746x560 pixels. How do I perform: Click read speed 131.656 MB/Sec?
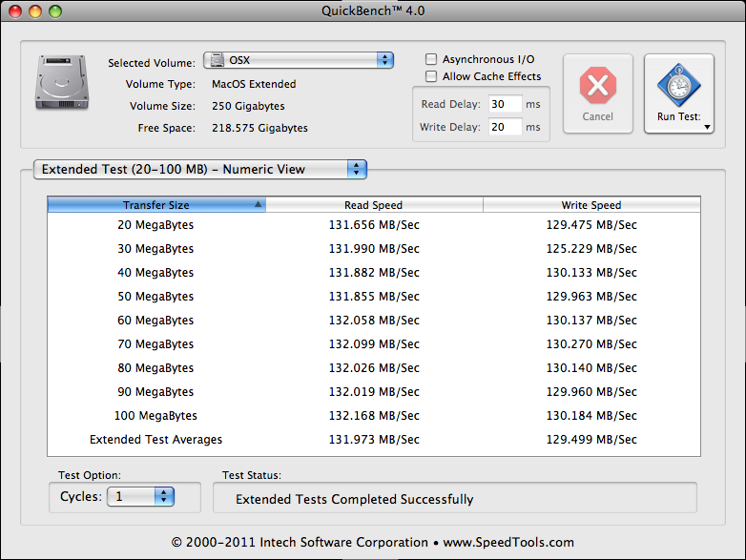pyautogui.click(x=374, y=224)
